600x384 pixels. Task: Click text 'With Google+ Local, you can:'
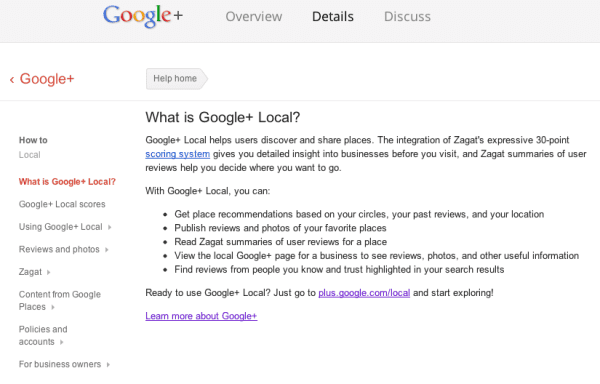tap(207, 190)
